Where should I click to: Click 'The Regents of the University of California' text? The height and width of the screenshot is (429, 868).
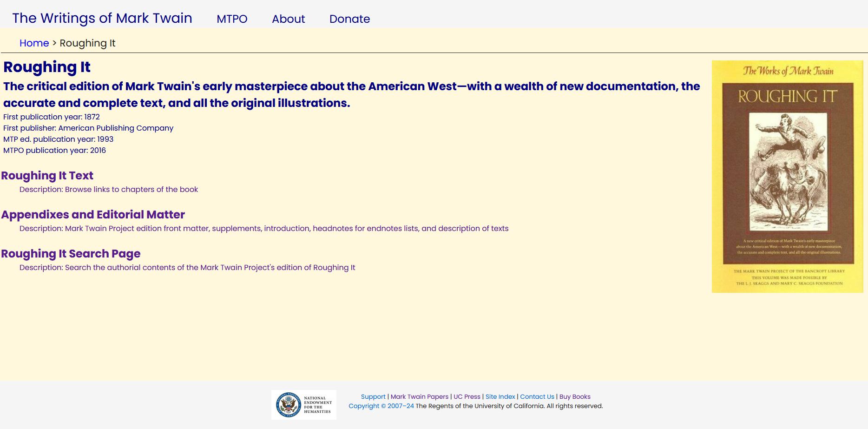click(x=480, y=406)
